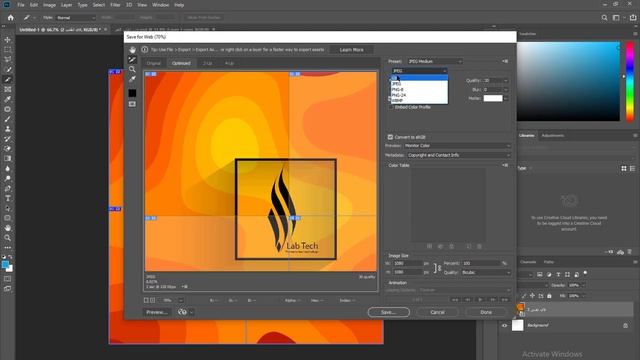Click the white Matte color swatch
640x360 pixels.
tap(493, 98)
